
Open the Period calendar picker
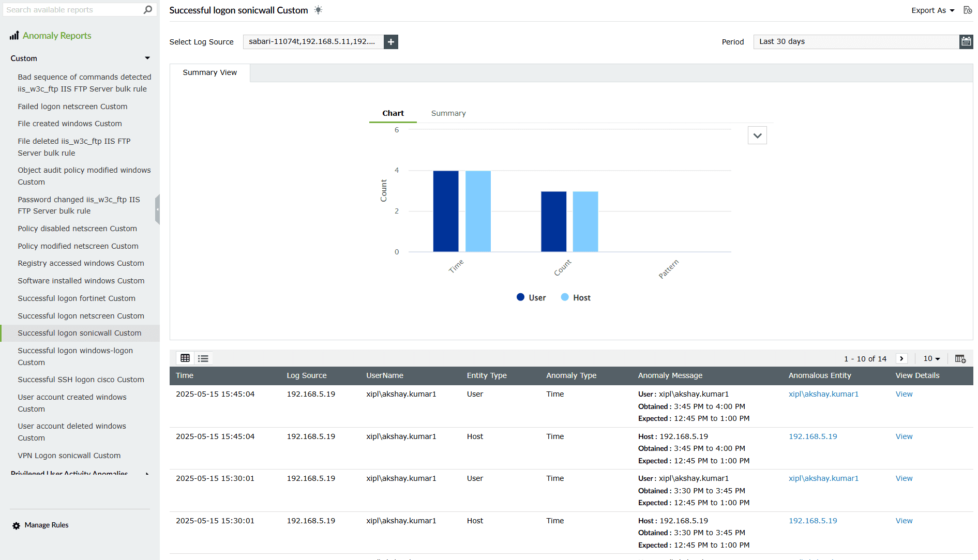pos(966,42)
